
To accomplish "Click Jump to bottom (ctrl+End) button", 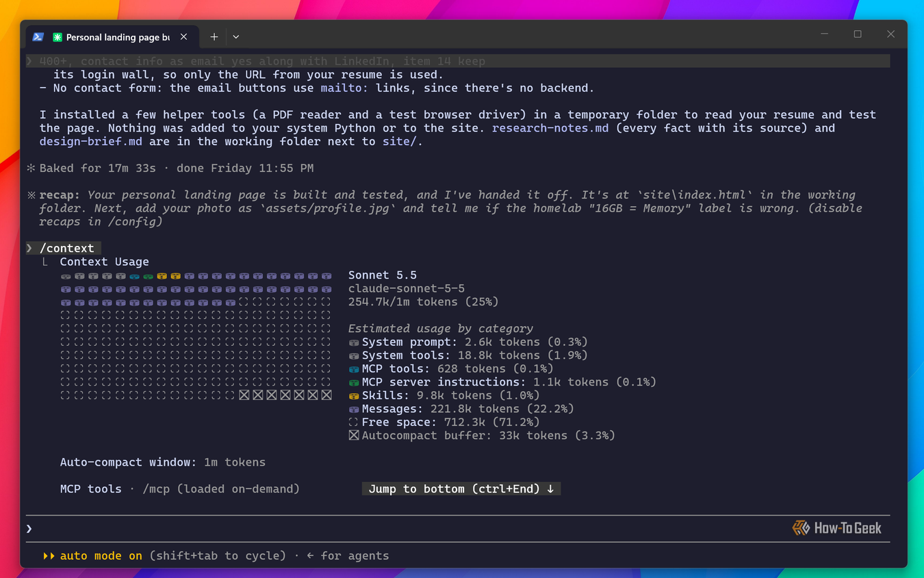I will [461, 489].
